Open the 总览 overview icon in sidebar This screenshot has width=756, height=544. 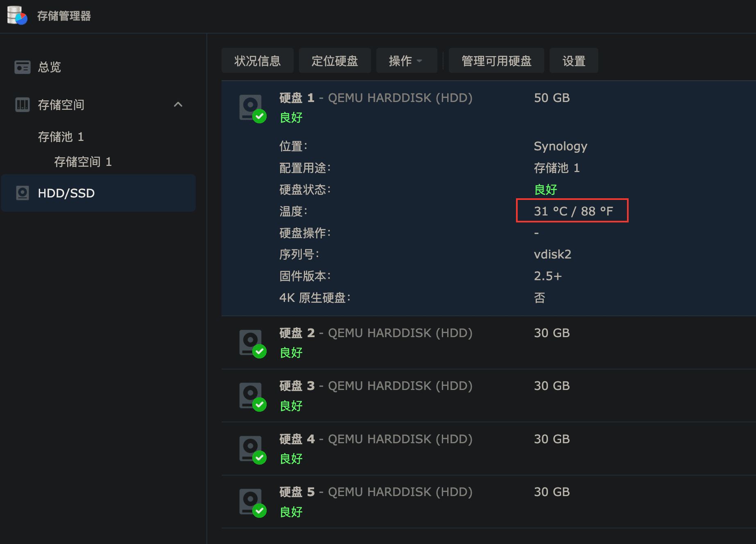pyautogui.click(x=23, y=67)
